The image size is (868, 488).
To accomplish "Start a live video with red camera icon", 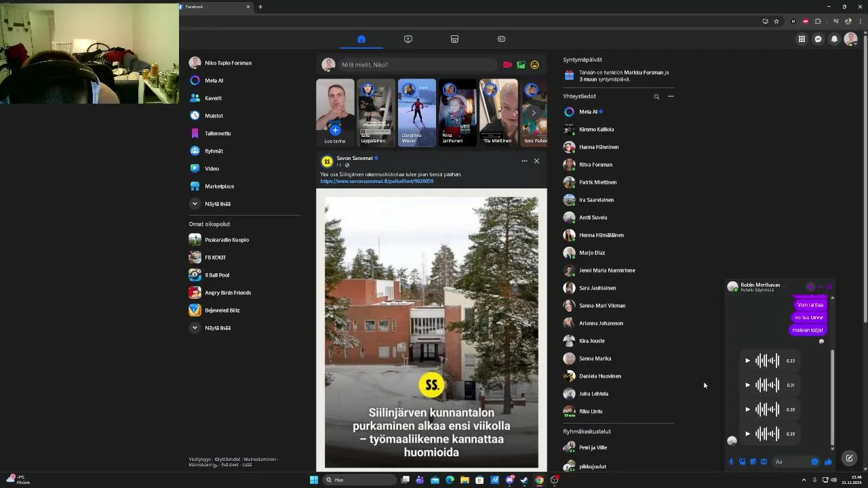I will pyautogui.click(x=507, y=65).
